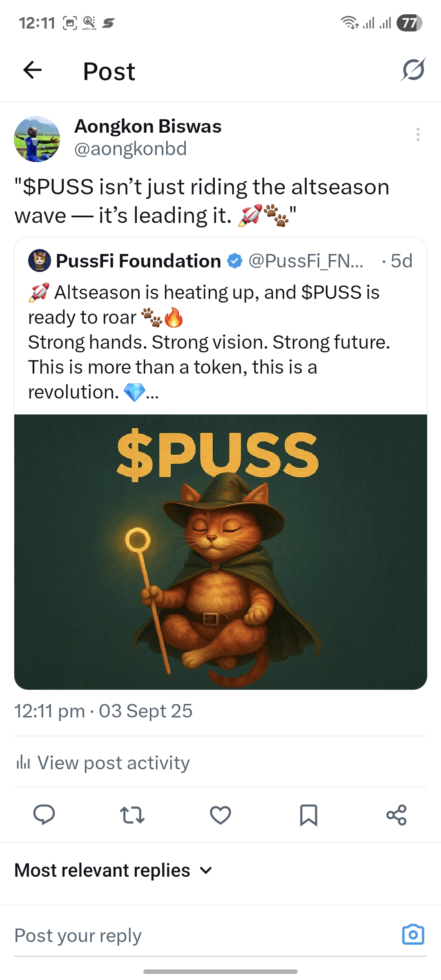Open the three-dot post options menu
Viewport: 441px width, 980px height.
click(x=418, y=134)
